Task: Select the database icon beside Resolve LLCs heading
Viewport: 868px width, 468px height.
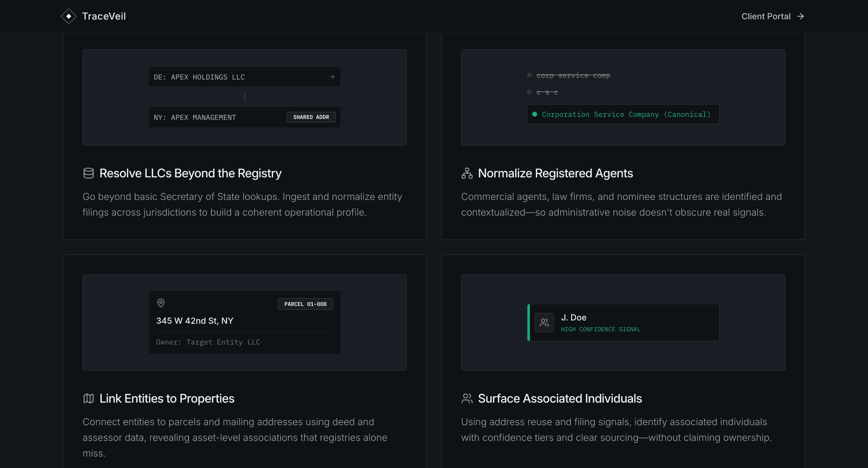Action: tap(89, 173)
